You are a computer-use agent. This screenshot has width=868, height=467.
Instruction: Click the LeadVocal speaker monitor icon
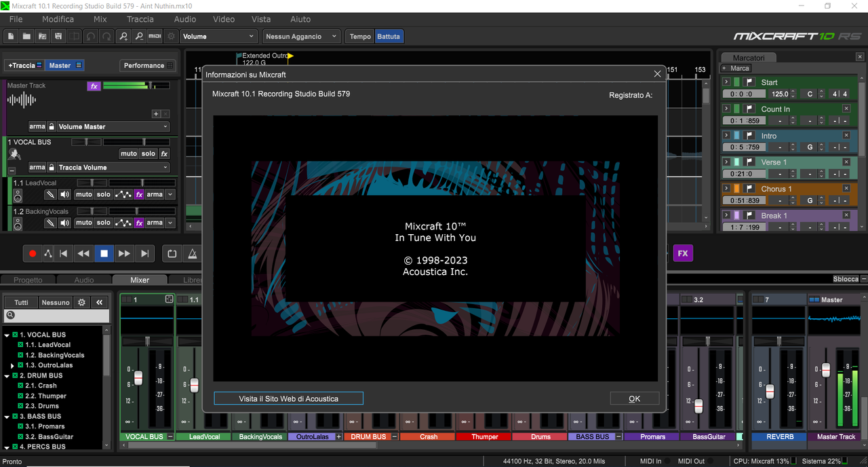tap(64, 194)
